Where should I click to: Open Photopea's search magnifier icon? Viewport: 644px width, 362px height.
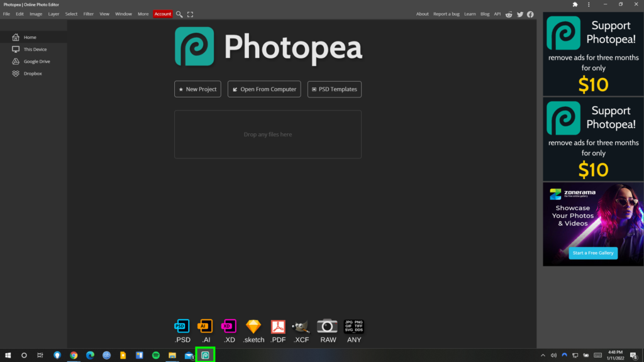[x=179, y=13]
